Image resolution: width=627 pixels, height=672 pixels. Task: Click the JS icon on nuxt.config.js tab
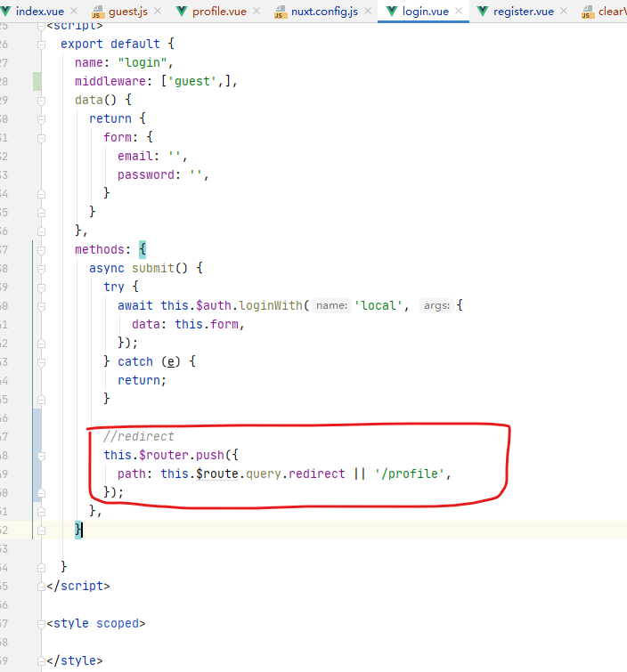[280, 12]
